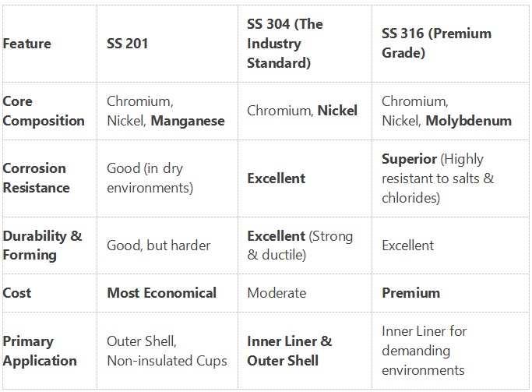Click the "Core Composition" row label
The width and height of the screenshot is (532, 392).
[x=44, y=111]
